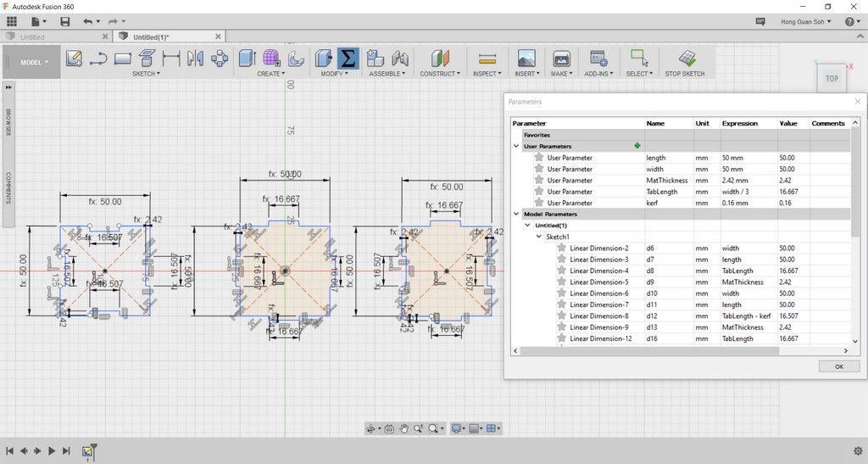Image resolution: width=868 pixels, height=464 pixels.
Task: Open the MODEL workspace dropdown
Action: 34,63
